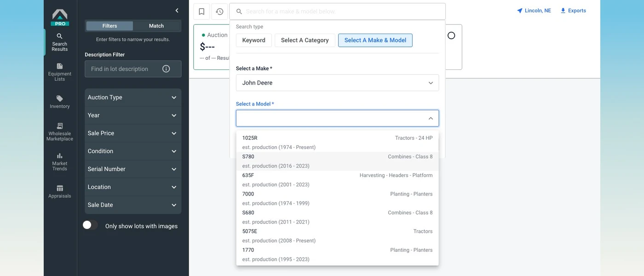Click the Lincoln, NE location arrow icon
Screen dimensions: 644x276
click(520, 11)
